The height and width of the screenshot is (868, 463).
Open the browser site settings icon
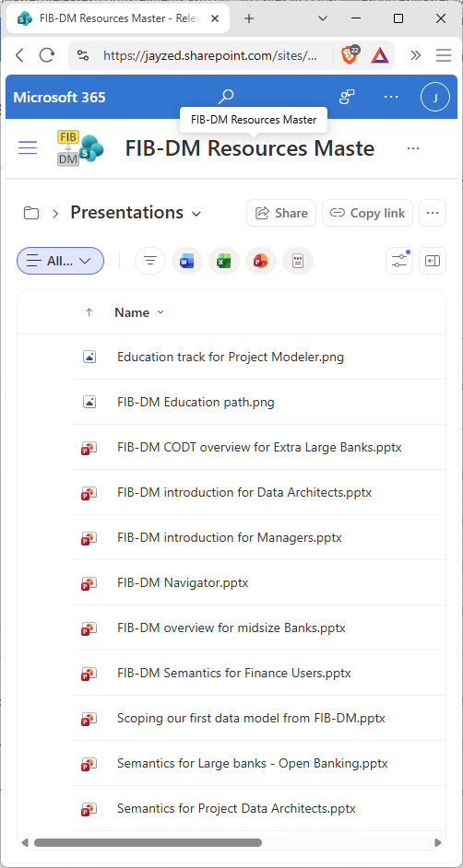tap(83, 55)
